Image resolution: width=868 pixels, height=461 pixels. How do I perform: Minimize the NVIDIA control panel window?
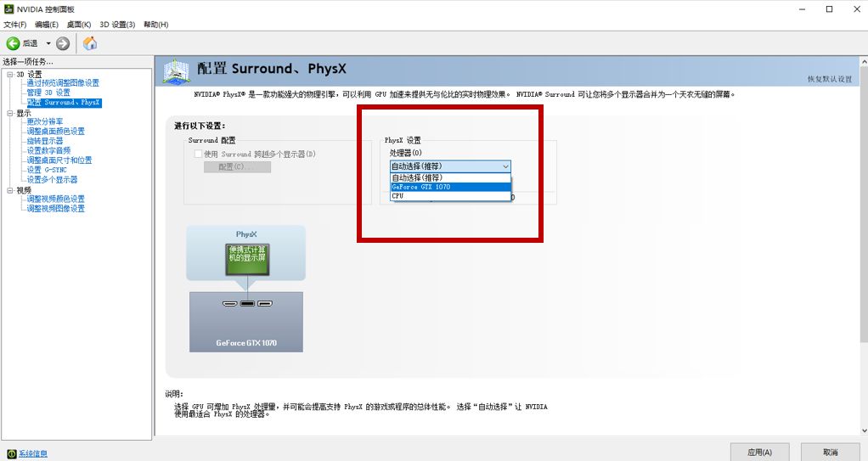pyautogui.click(x=802, y=8)
